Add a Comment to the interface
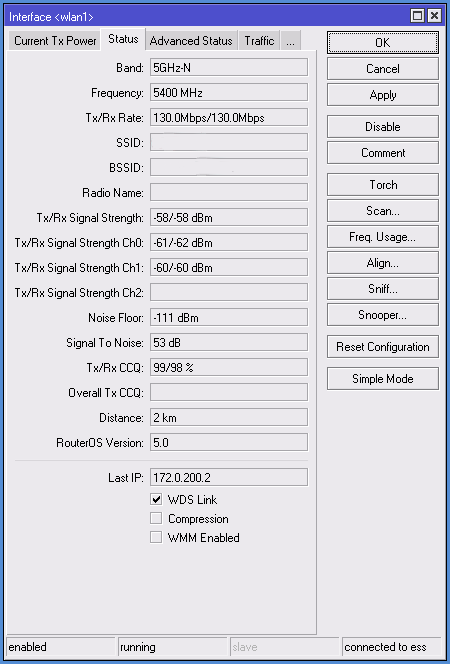 pyautogui.click(x=383, y=152)
